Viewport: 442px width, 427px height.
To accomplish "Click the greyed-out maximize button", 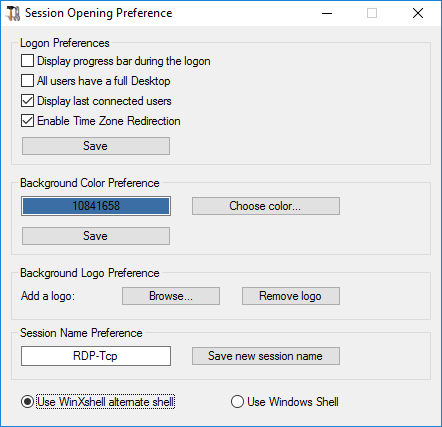I will 372,13.
